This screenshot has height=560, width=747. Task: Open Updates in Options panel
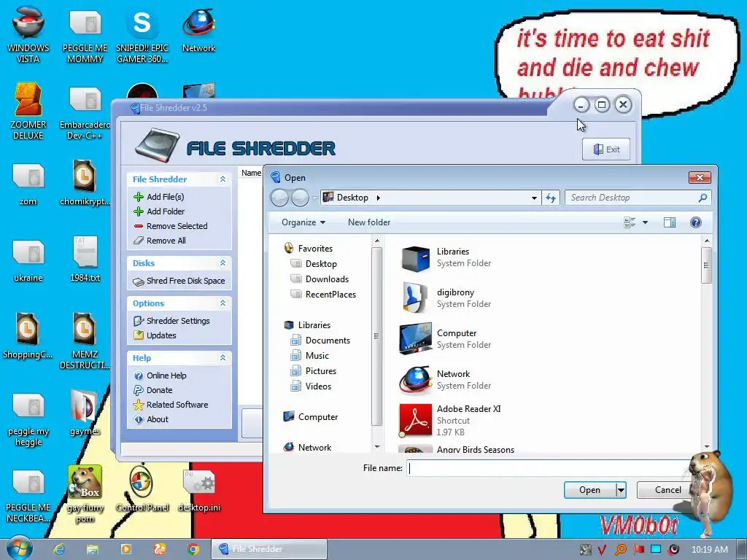click(161, 335)
